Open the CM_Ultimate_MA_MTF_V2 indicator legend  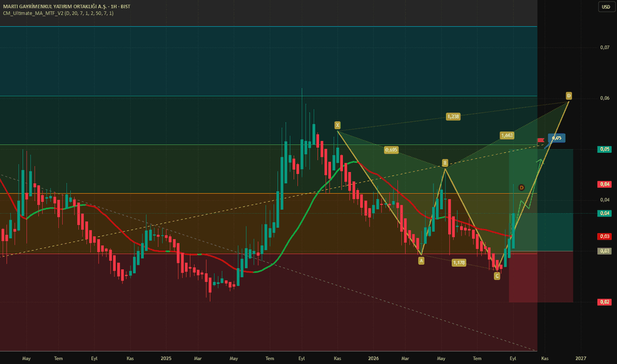pyautogui.click(x=58, y=13)
